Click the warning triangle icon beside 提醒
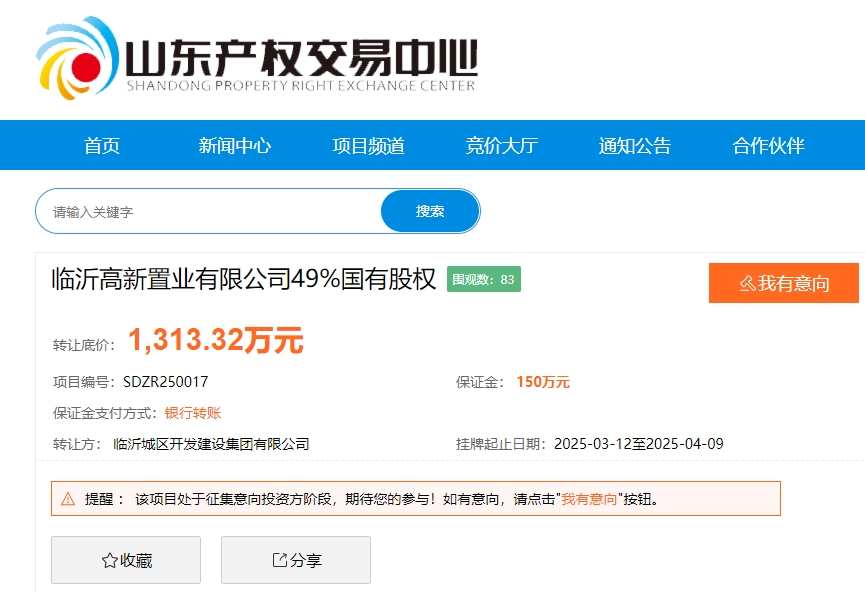 68,499
